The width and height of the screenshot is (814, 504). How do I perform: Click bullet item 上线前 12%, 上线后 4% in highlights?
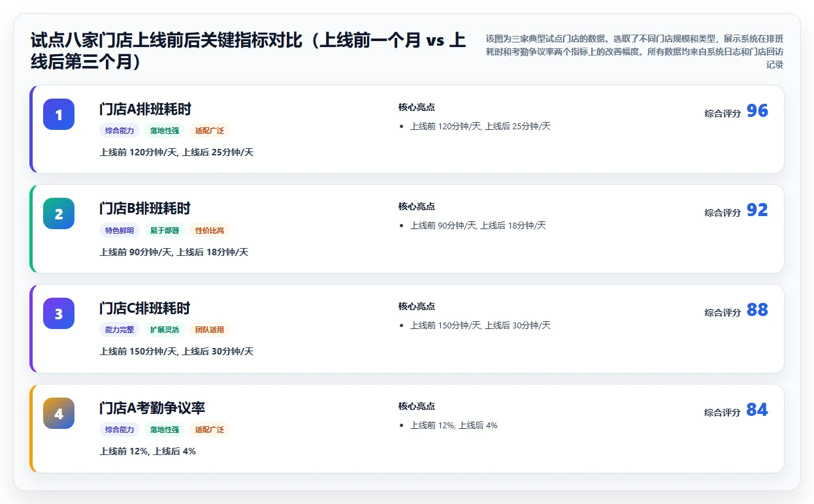pos(454,425)
